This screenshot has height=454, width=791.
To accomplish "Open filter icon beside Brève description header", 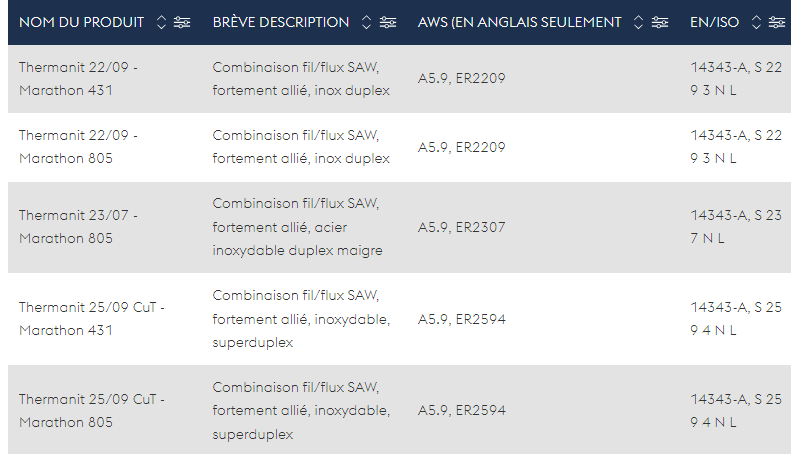I will click(388, 22).
